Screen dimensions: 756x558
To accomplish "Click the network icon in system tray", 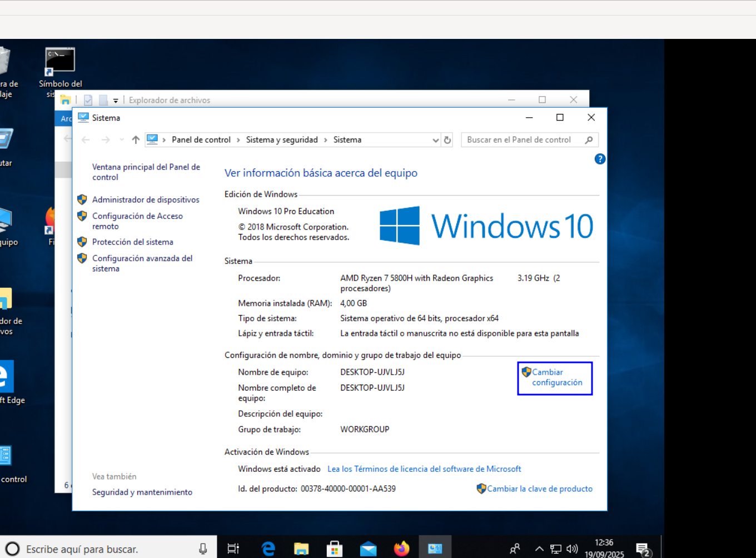I will pos(556,549).
